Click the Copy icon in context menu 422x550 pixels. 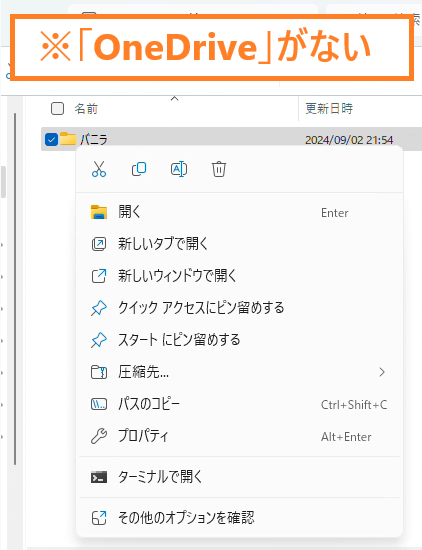[139, 169]
